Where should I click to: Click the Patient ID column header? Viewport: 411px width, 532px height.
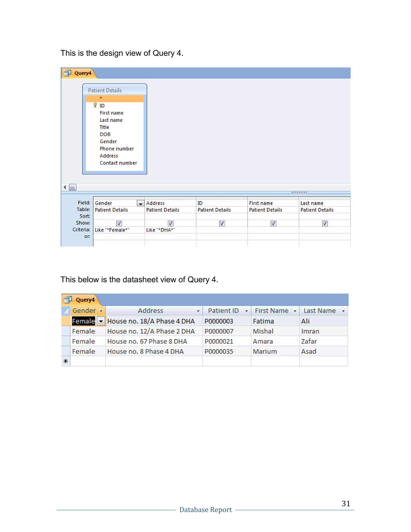click(x=227, y=311)
